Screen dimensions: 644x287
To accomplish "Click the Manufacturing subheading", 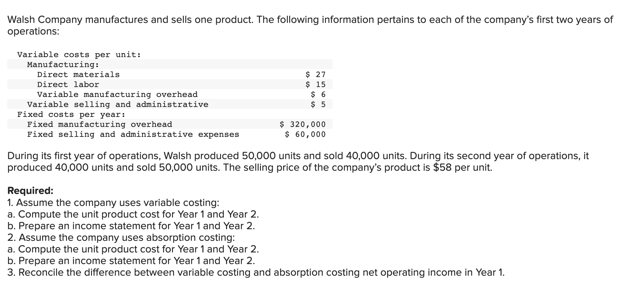I will pyautogui.click(x=63, y=64).
